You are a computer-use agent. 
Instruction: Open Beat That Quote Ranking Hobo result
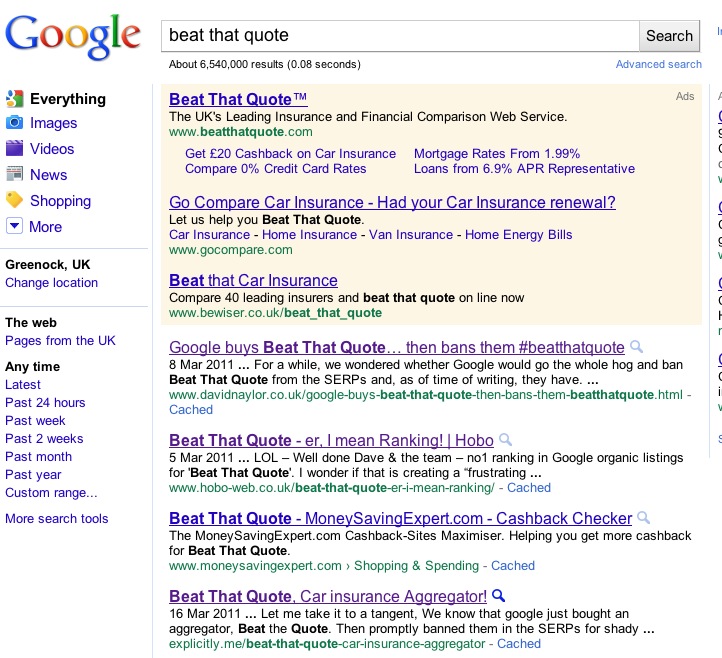tap(331, 440)
